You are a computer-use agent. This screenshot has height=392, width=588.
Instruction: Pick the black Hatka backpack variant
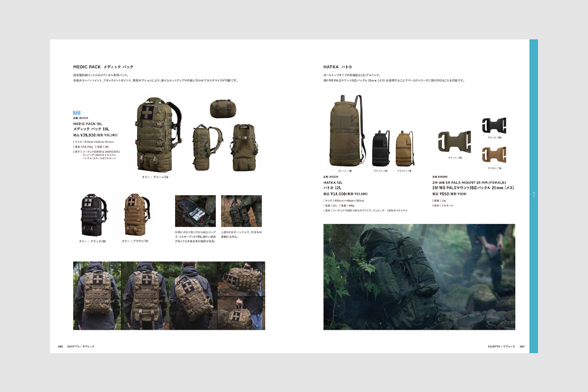point(380,149)
